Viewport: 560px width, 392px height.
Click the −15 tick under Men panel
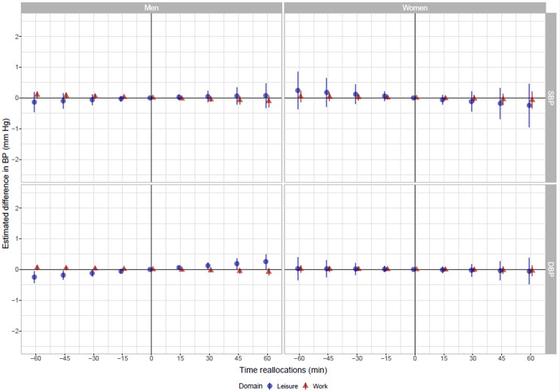tap(122, 358)
